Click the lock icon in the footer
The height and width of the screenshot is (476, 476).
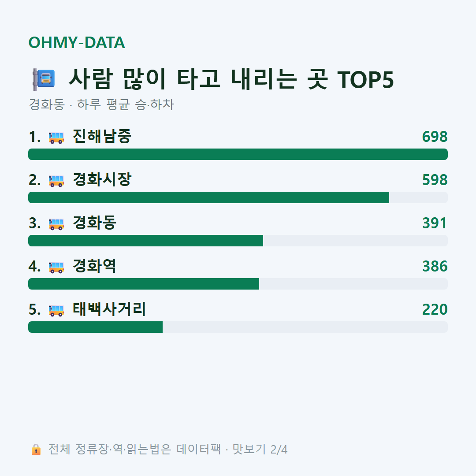(36, 449)
